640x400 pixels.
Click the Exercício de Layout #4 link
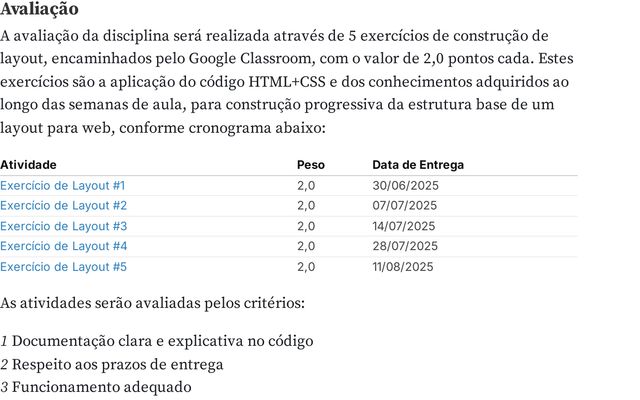(63, 246)
